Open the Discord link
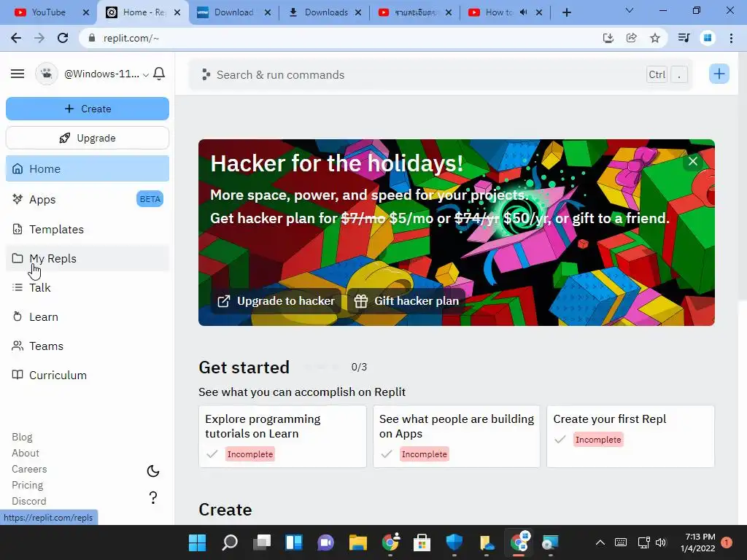The image size is (747, 560). 28,501
